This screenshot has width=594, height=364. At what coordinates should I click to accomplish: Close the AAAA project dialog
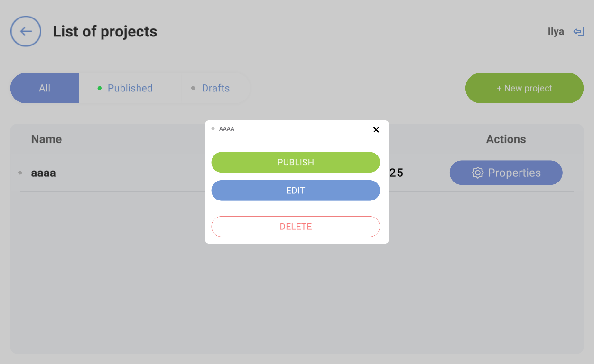(376, 130)
